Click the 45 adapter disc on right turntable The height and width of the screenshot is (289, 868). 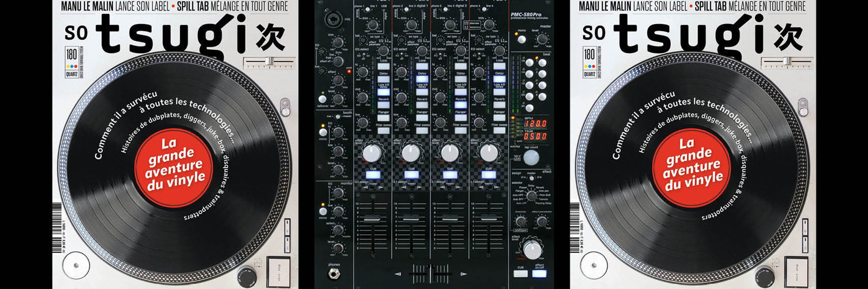[x=594, y=265]
